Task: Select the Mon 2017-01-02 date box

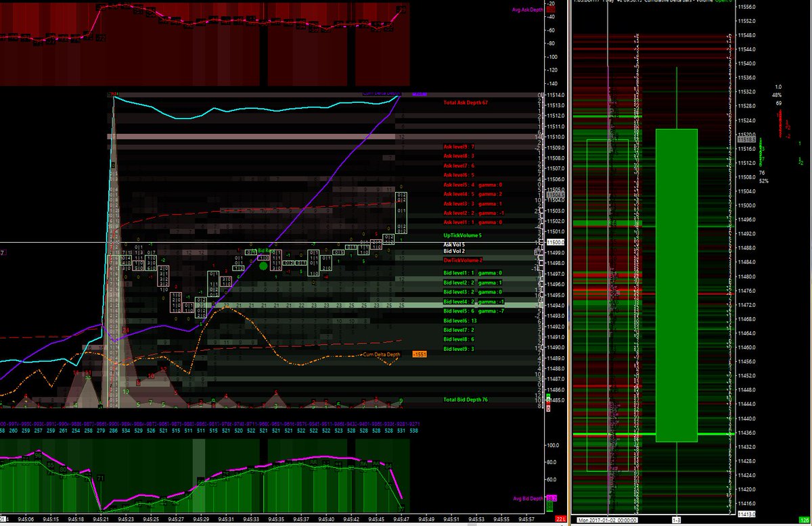Action: coord(608,520)
